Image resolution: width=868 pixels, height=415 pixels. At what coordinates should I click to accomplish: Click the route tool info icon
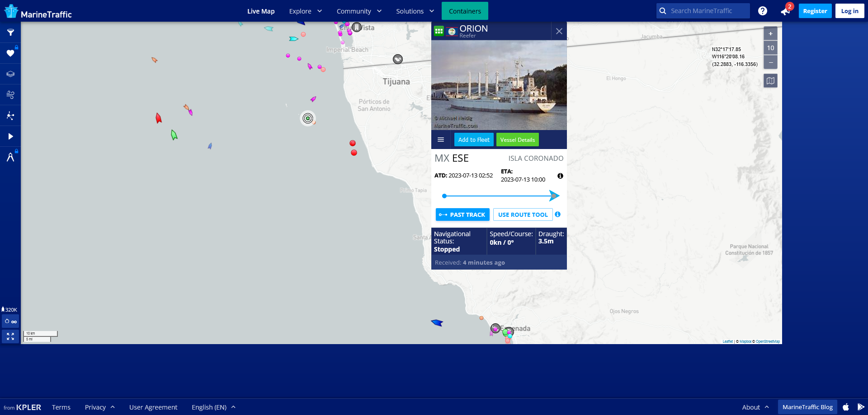557,214
